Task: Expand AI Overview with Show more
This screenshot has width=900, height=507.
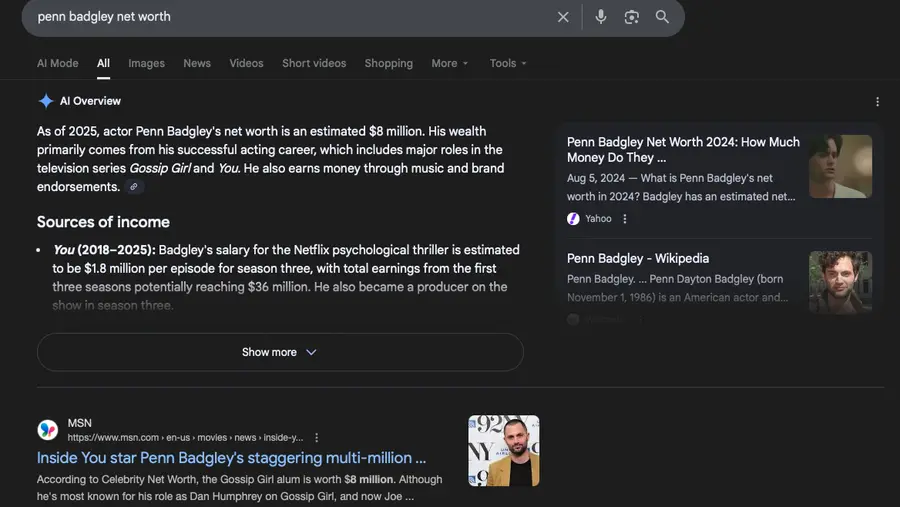Action: point(280,352)
